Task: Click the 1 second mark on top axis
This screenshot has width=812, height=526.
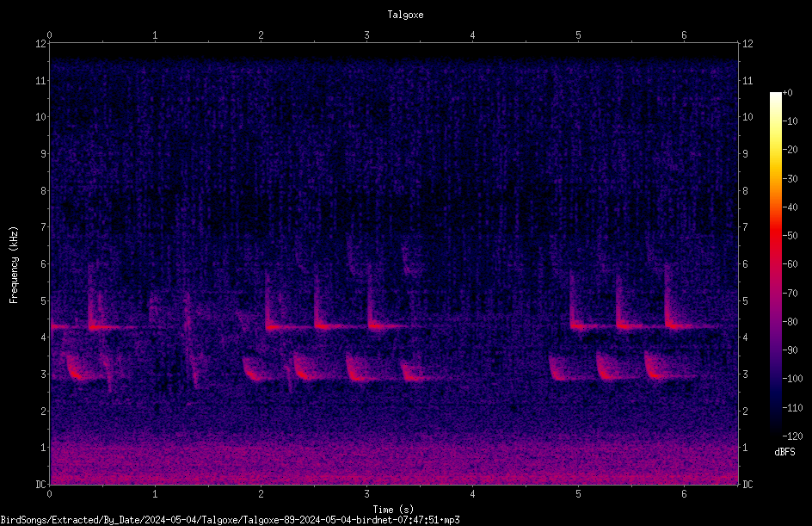Action: (x=155, y=35)
